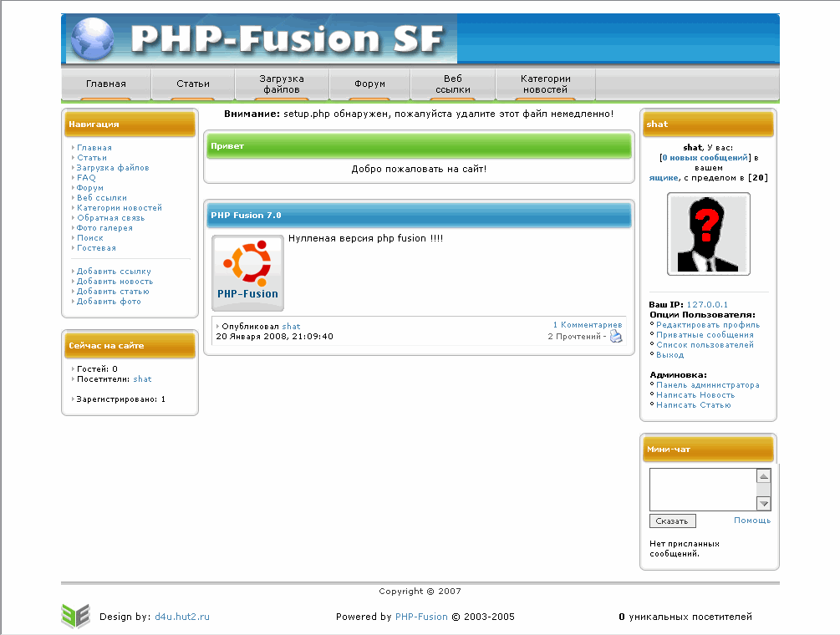Click the Сейчас на сайте panel header

[130, 346]
